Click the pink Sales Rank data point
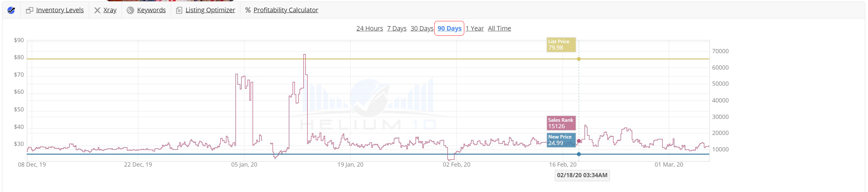Screen dimensions: 868x192 (579, 141)
